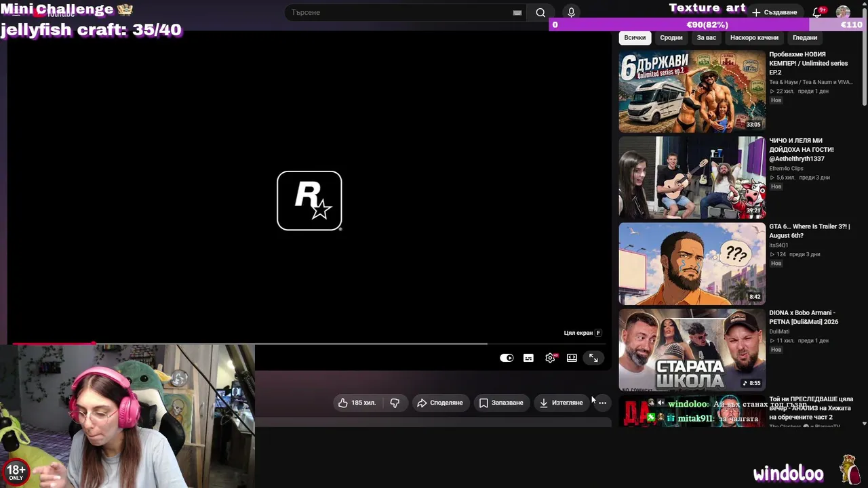The height and width of the screenshot is (488, 868).
Task: Click the 39:21 duration badge
Action: 753,211
